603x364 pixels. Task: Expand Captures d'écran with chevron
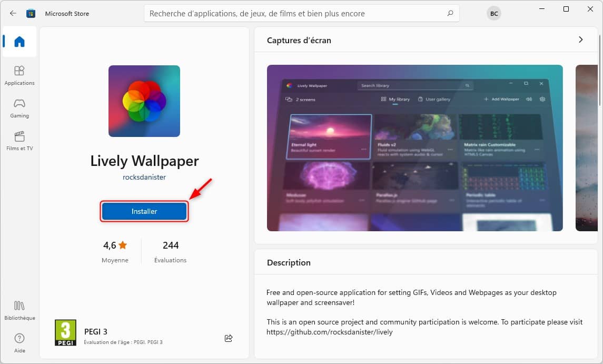pyautogui.click(x=581, y=40)
